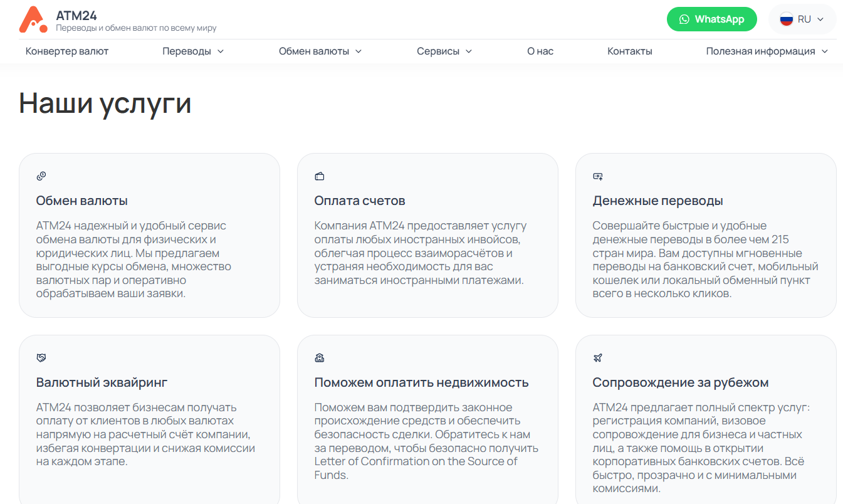Click description starting Совершайте быстрые и удобные
Image resolution: width=843 pixels, height=504 pixels.
pos(706,260)
